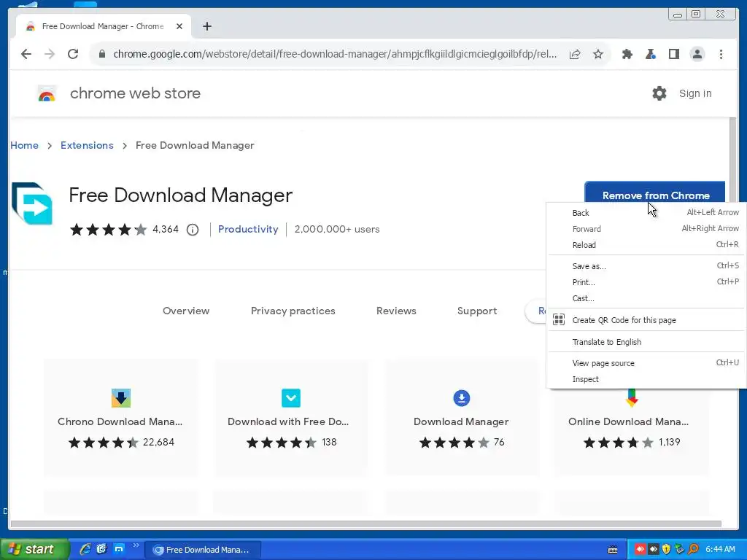Select Translate to English

(x=646, y=342)
